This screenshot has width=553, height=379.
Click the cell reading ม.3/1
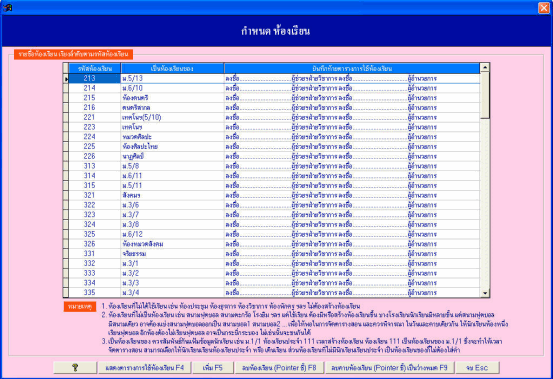tap(172, 263)
